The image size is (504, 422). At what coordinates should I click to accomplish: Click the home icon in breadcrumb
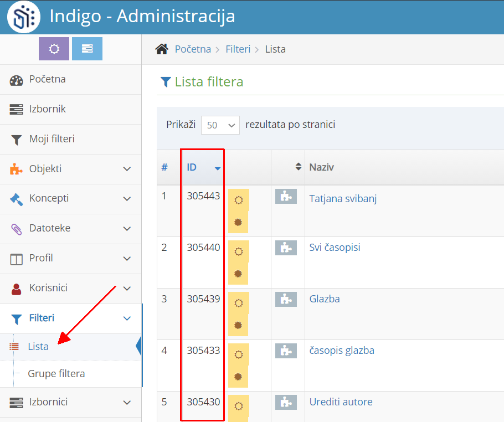[x=161, y=49]
